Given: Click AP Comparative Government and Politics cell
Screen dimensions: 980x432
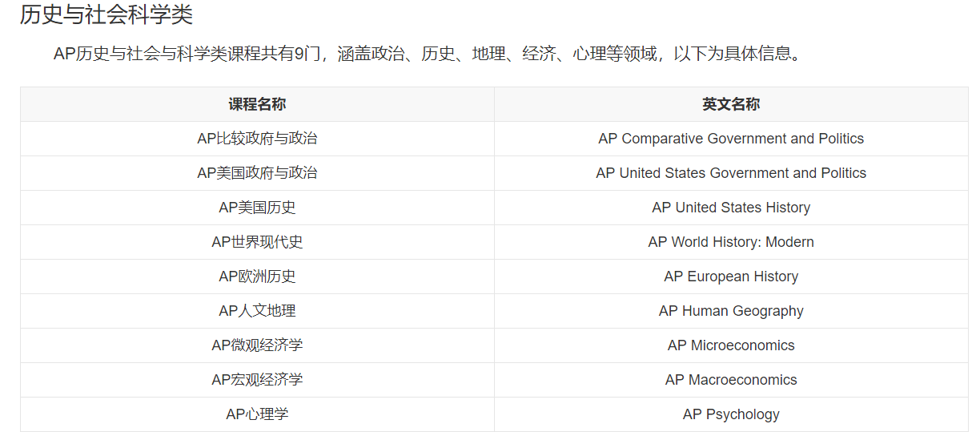Looking at the screenshot, I should [x=731, y=139].
